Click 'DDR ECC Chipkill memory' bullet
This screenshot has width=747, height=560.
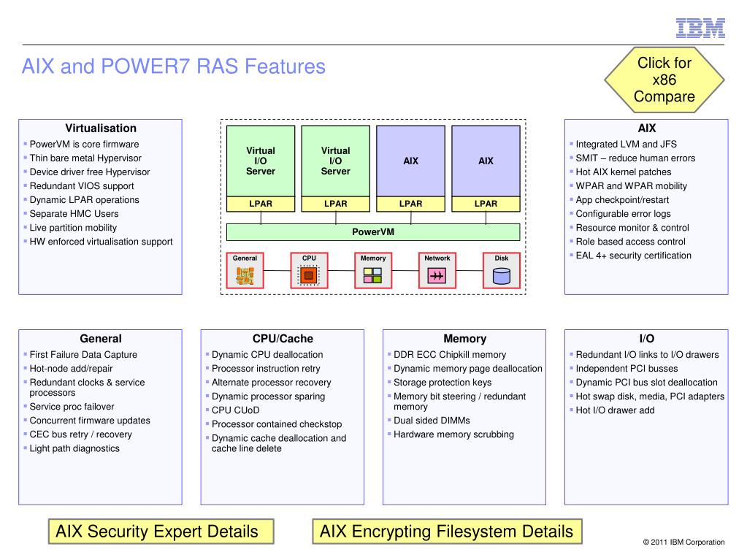[450, 355]
